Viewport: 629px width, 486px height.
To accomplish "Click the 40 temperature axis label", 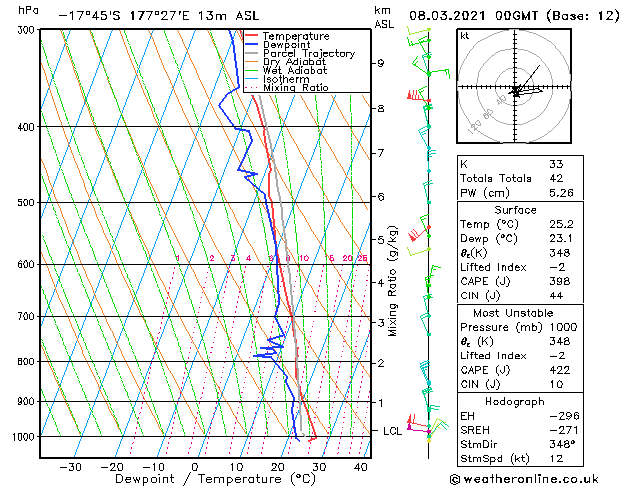I will pyautogui.click(x=361, y=467).
